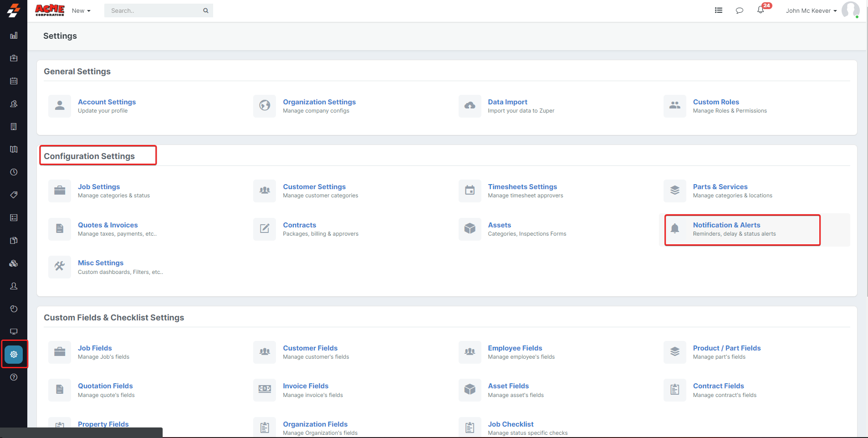
Task: Click the notification bell icon
Action: [x=761, y=10]
